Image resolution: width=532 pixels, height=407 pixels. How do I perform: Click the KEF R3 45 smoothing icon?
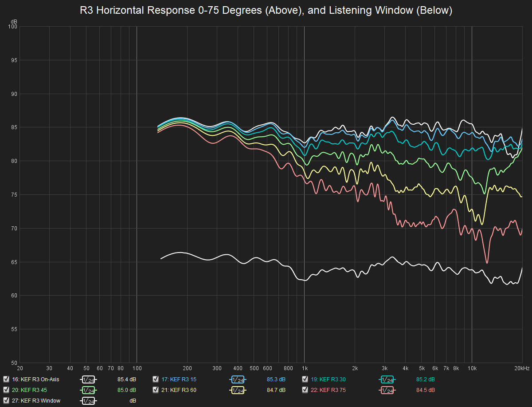[x=88, y=390]
